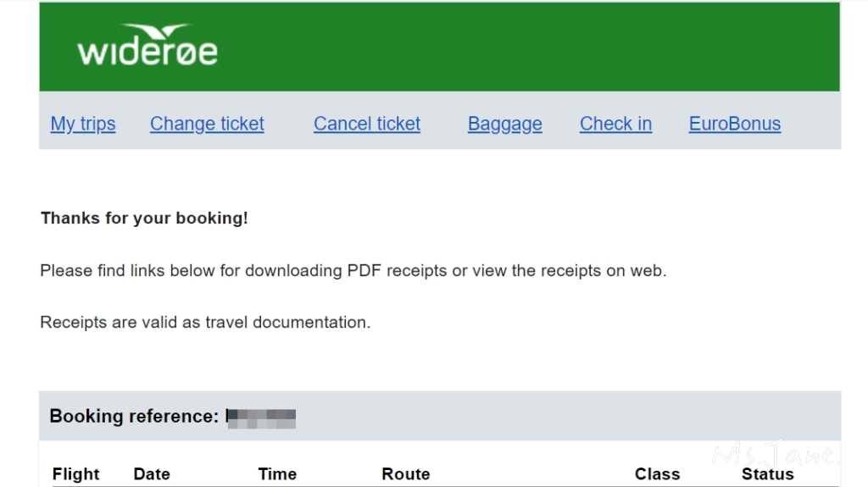The width and height of the screenshot is (868, 487).
Task: Click the Flight column header
Action: click(x=76, y=474)
